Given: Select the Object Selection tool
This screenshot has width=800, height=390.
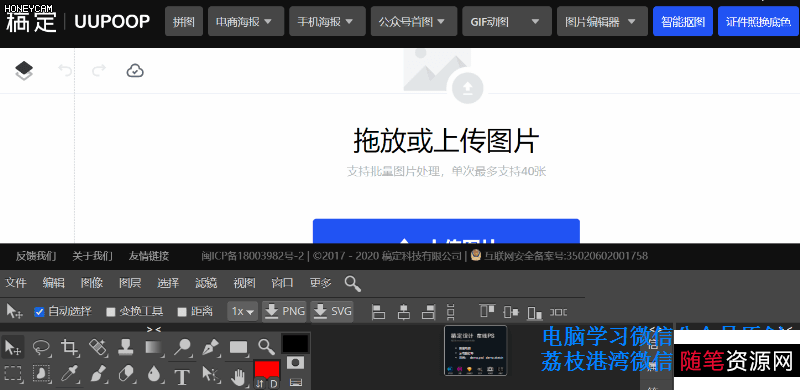Looking at the screenshot, I should [x=41, y=375].
